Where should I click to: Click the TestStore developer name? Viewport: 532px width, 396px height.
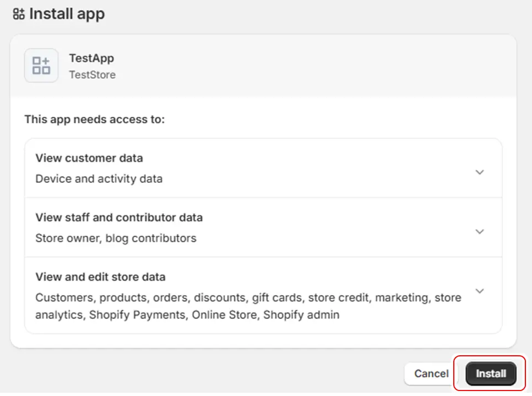pyautogui.click(x=93, y=75)
